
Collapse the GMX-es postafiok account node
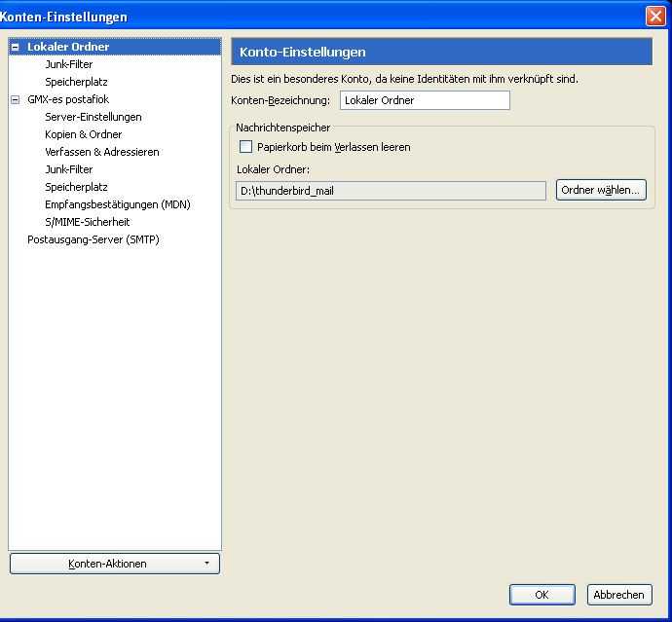coord(16,99)
